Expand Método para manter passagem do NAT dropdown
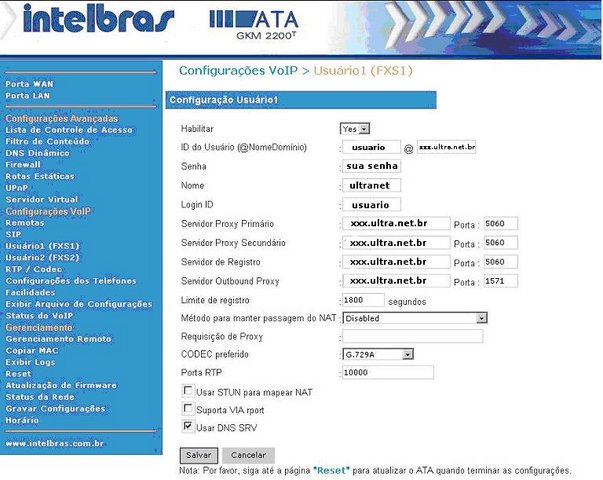 pos(415,318)
